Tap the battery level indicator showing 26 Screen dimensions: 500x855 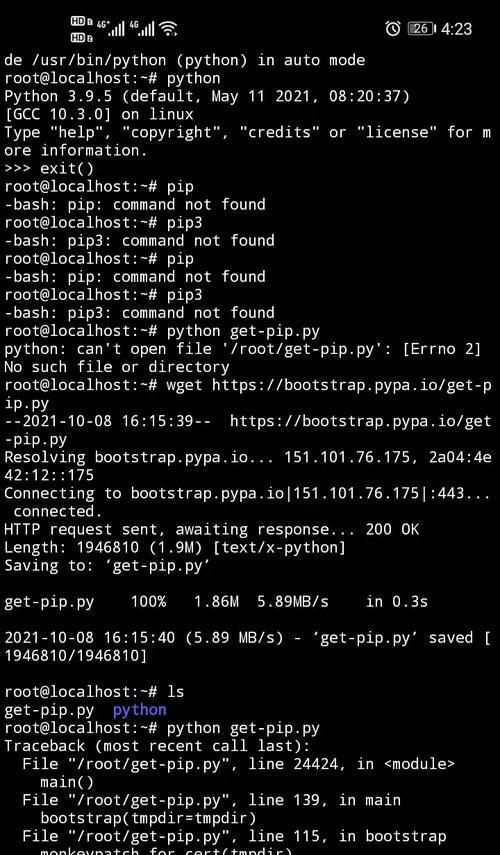tap(421, 29)
